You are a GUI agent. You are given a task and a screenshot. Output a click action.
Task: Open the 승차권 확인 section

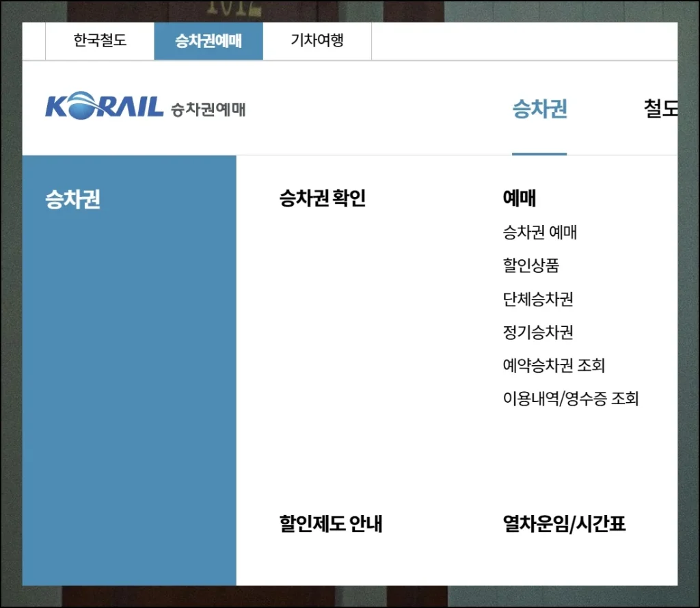pyautogui.click(x=324, y=198)
